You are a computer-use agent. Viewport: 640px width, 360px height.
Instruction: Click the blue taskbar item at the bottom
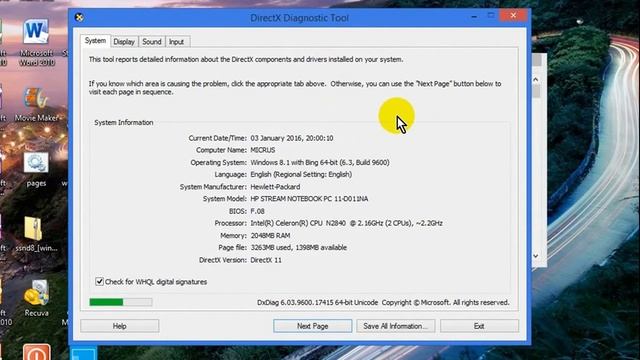point(84,353)
